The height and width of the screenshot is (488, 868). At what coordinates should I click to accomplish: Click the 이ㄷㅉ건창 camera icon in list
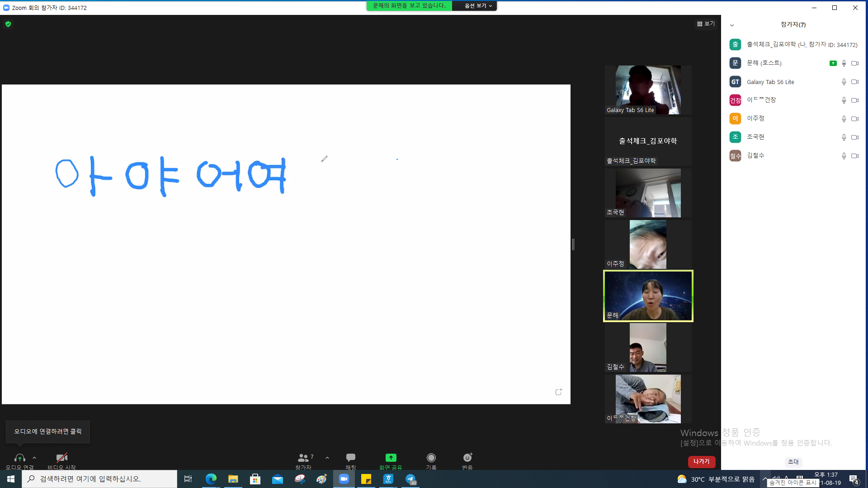(855, 100)
